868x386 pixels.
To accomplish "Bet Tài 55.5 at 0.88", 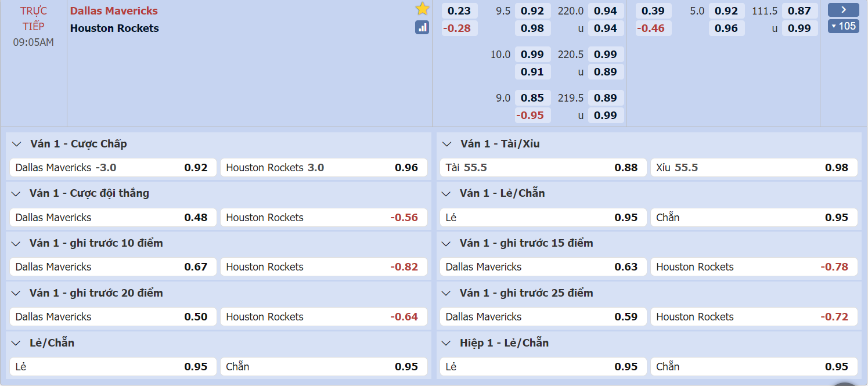I will (x=543, y=168).
